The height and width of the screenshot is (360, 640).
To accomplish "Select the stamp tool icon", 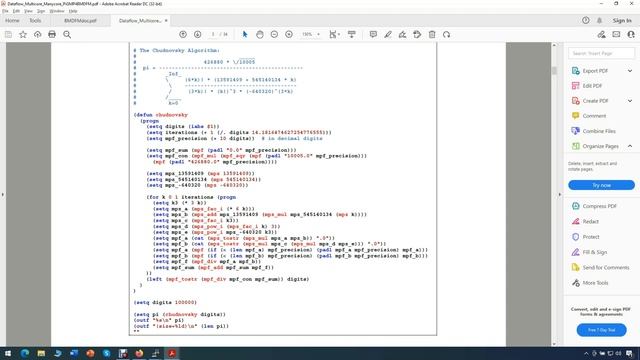I will click(417, 35).
